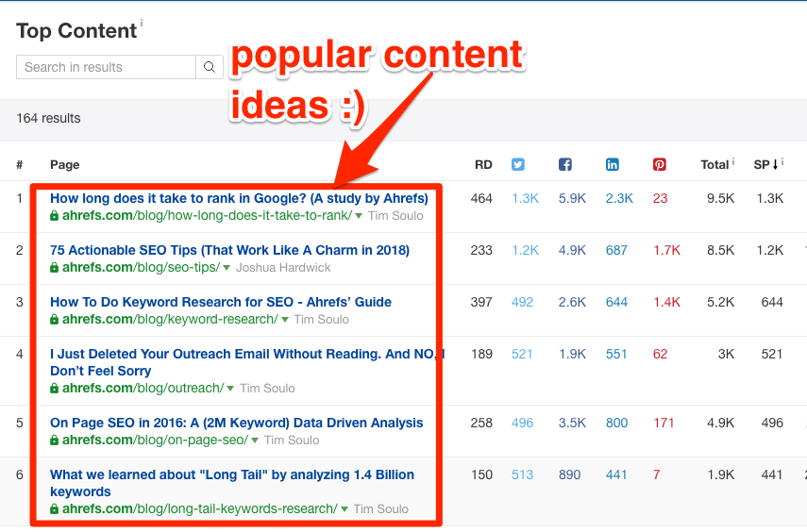The height and width of the screenshot is (532, 807).
Task: Click Pinterest shares value 62
Action: coord(661,355)
